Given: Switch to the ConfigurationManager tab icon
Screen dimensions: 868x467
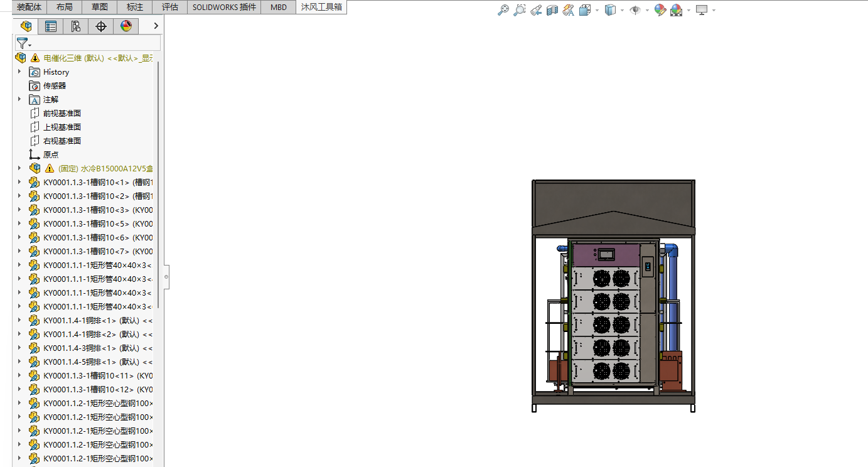Looking at the screenshot, I should pos(76,26).
